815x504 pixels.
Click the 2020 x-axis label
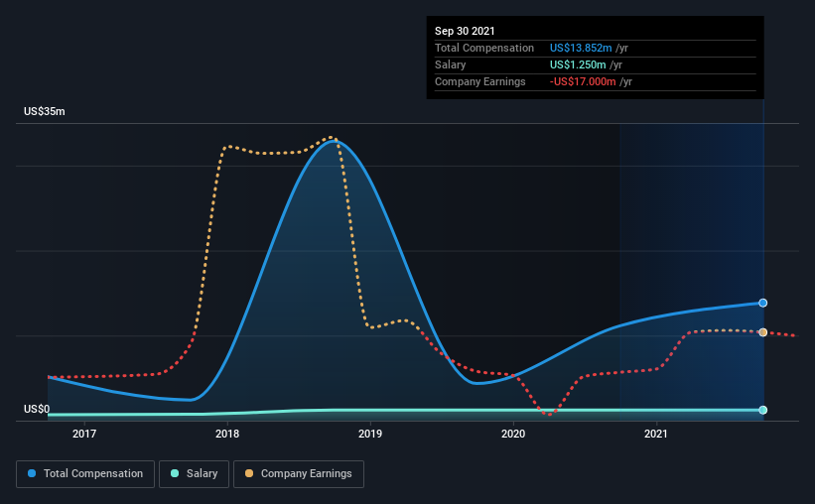coord(513,434)
